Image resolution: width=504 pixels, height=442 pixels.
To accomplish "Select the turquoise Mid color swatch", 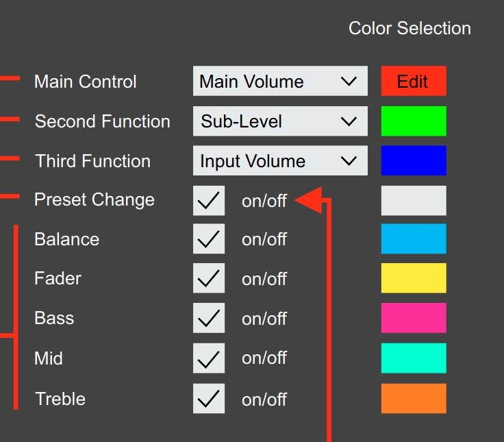I will 413,358.
